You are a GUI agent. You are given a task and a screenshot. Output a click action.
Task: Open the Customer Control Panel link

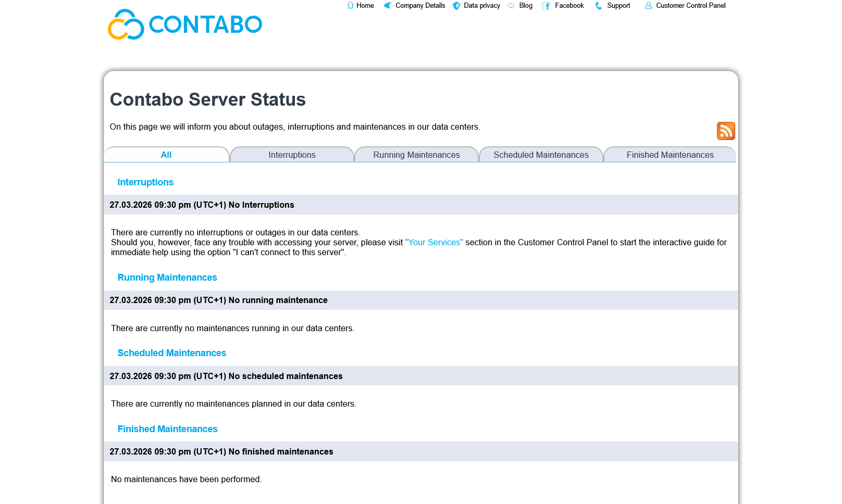(691, 6)
